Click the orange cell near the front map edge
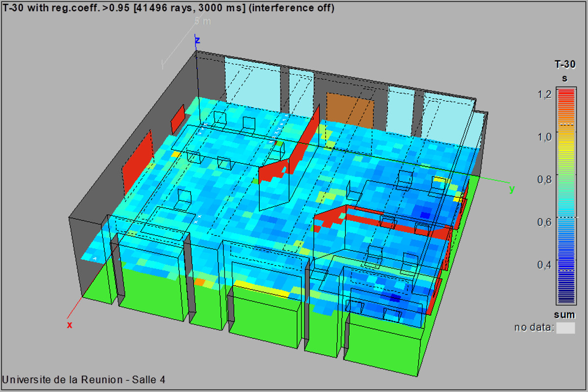 199,282
